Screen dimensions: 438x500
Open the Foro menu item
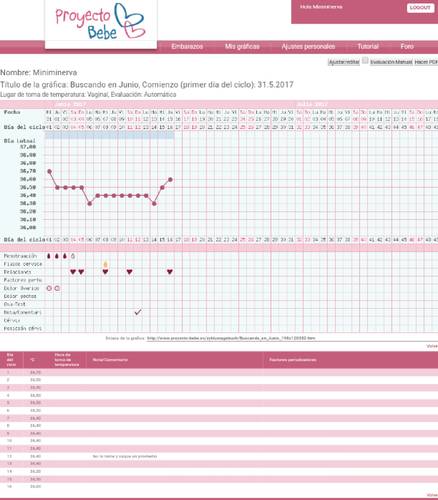pyautogui.click(x=407, y=46)
